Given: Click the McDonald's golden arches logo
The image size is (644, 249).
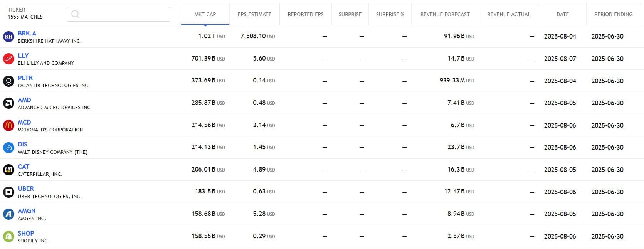Looking at the screenshot, I should [x=8, y=125].
